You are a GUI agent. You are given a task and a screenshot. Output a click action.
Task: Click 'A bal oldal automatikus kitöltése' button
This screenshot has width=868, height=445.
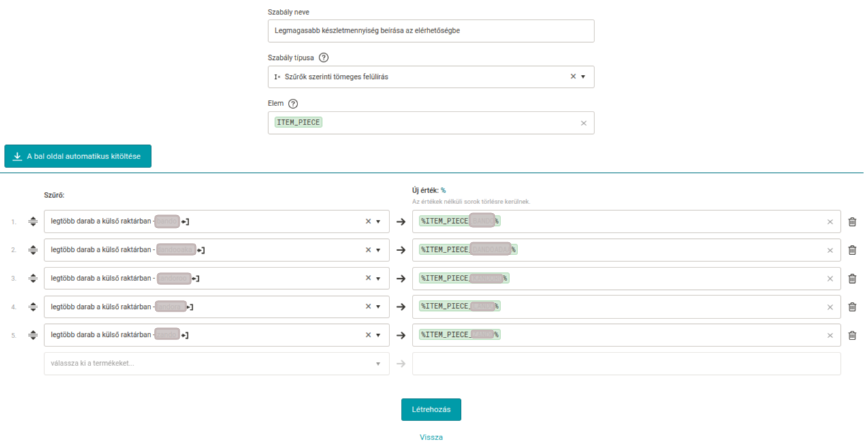click(78, 156)
